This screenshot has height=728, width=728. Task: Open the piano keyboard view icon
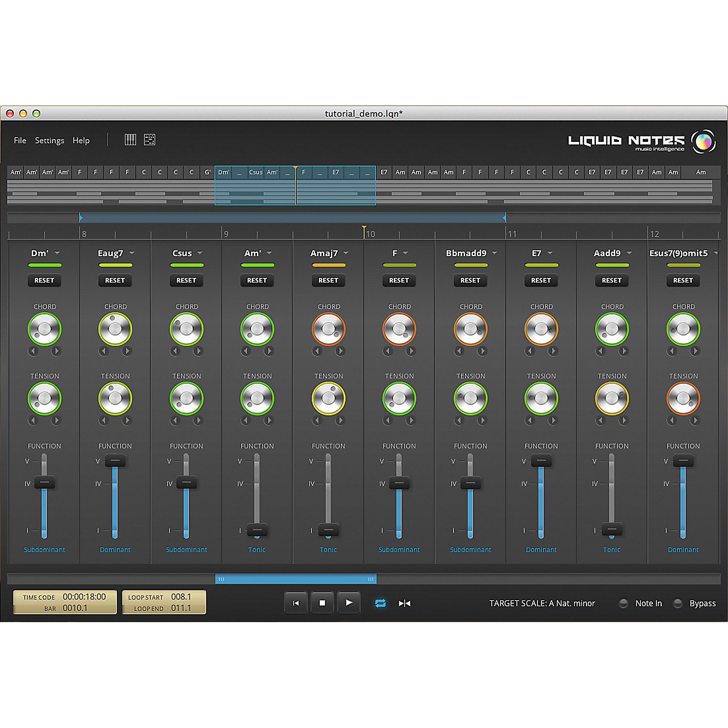tap(130, 140)
